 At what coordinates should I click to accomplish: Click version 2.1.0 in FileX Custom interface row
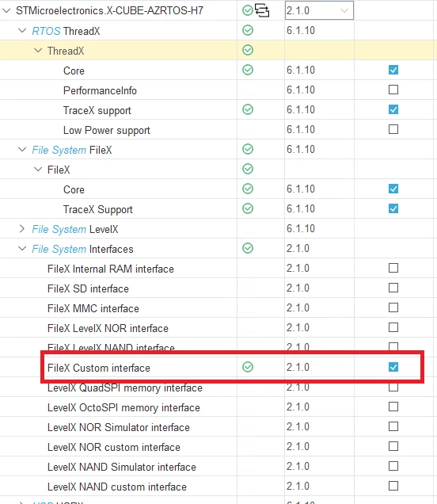click(298, 367)
